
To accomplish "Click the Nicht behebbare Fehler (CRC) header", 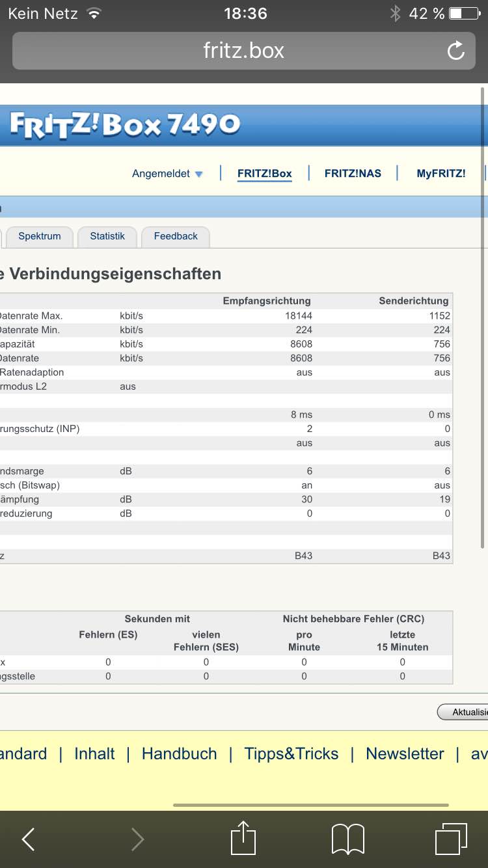I will pyautogui.click(x=353, y=619).
